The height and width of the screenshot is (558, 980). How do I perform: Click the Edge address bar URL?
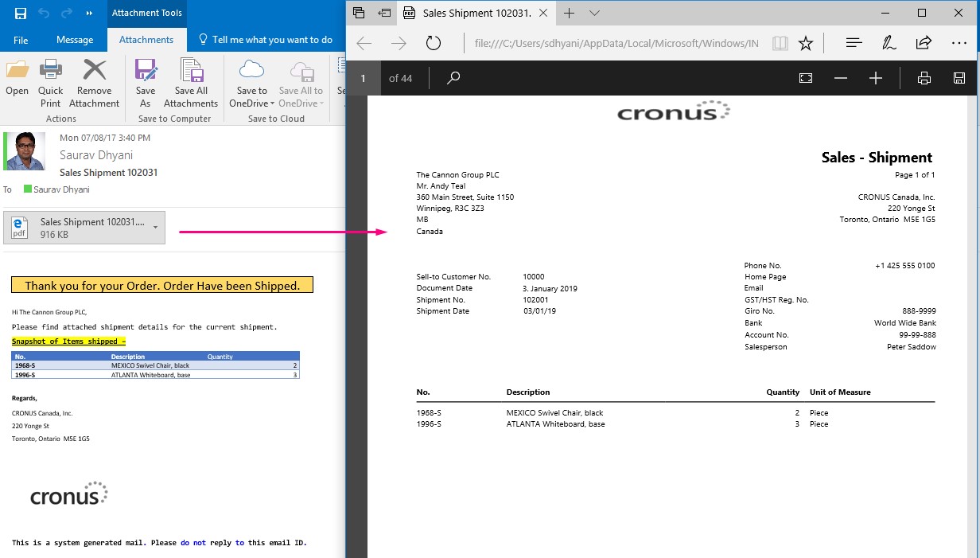(x=616, y=43)
